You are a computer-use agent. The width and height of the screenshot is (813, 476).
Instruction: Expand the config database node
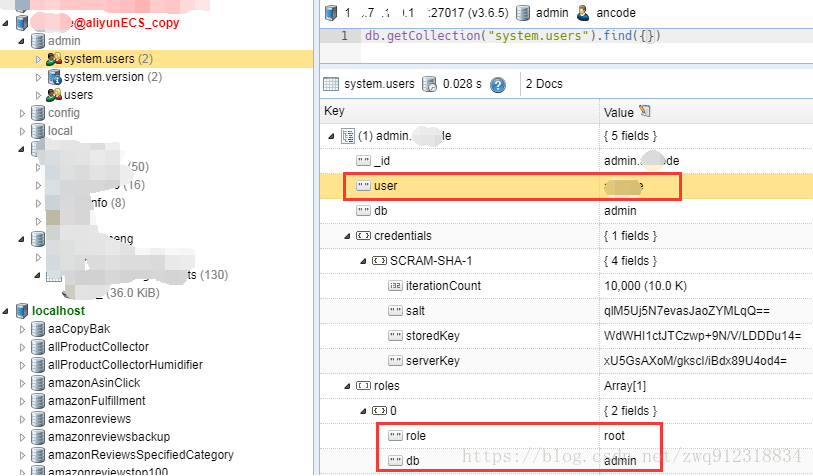click(23, 113)
